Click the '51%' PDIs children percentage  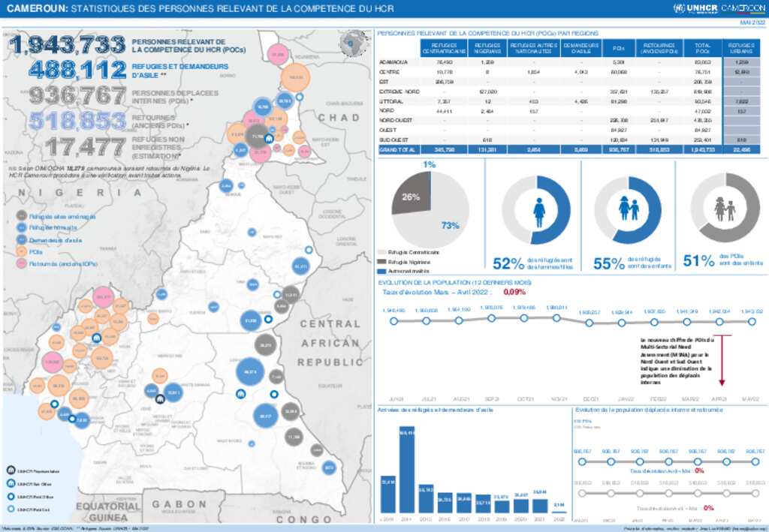click(699, 261)
